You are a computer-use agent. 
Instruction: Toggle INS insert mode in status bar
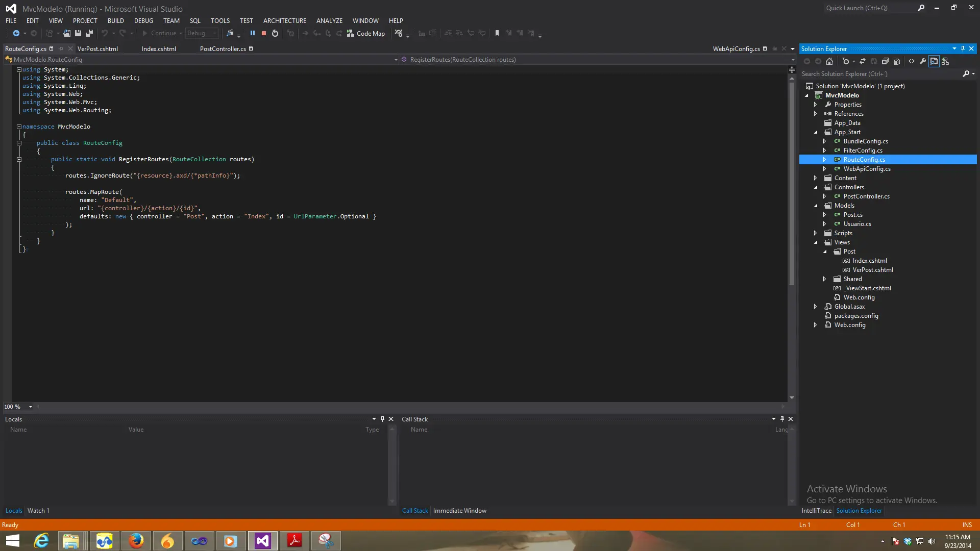pos(967,525)
